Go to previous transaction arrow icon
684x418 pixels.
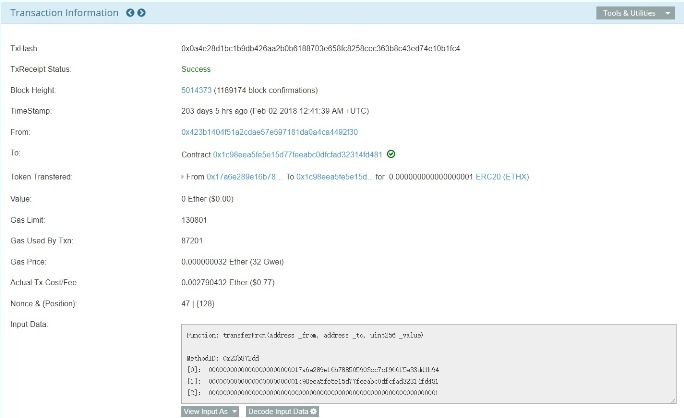tap(130, 13)
